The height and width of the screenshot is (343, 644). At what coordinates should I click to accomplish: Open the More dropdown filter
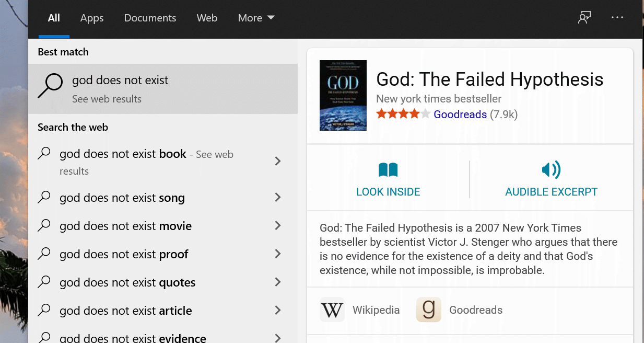256,18
